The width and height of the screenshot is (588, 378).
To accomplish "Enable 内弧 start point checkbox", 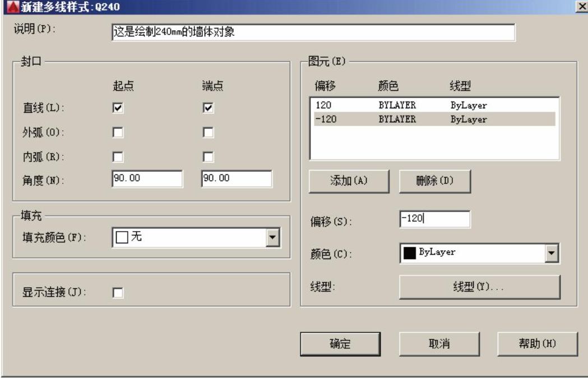I will pos(118,156).
